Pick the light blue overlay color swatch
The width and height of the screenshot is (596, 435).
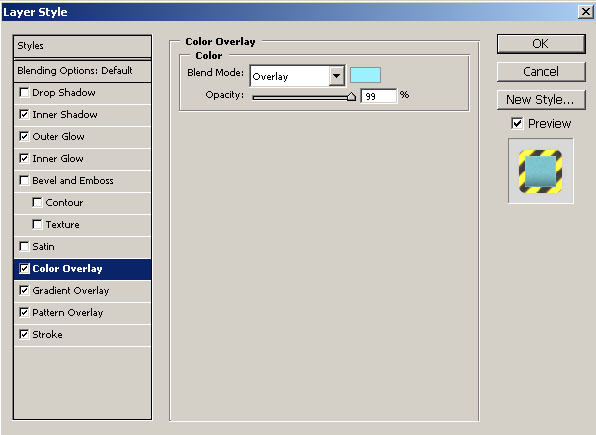[x=365, y=75]
